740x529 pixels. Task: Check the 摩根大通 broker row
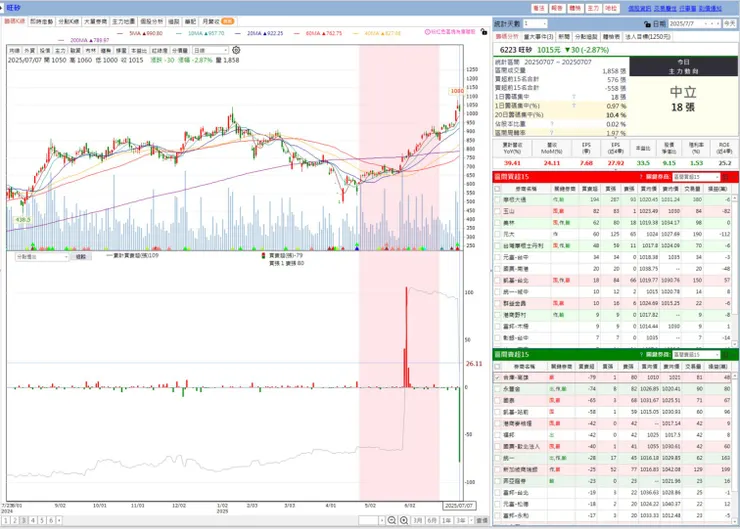(x=497, y=200)
